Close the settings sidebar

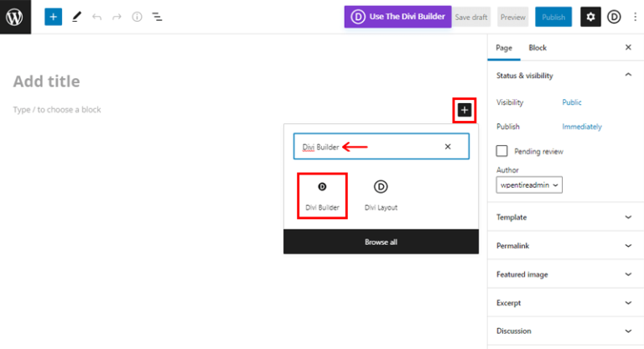(628, 48)
